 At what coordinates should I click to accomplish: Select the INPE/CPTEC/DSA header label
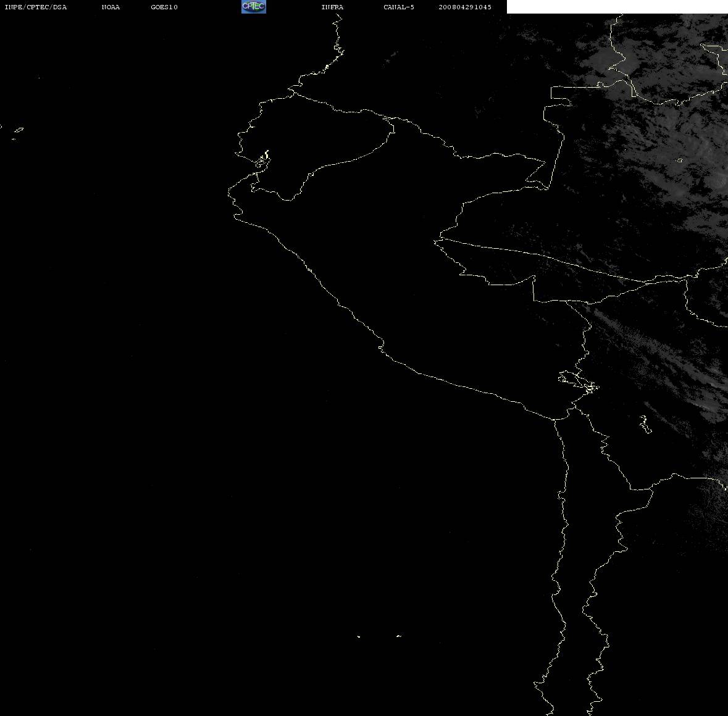(x=36, y=7)
